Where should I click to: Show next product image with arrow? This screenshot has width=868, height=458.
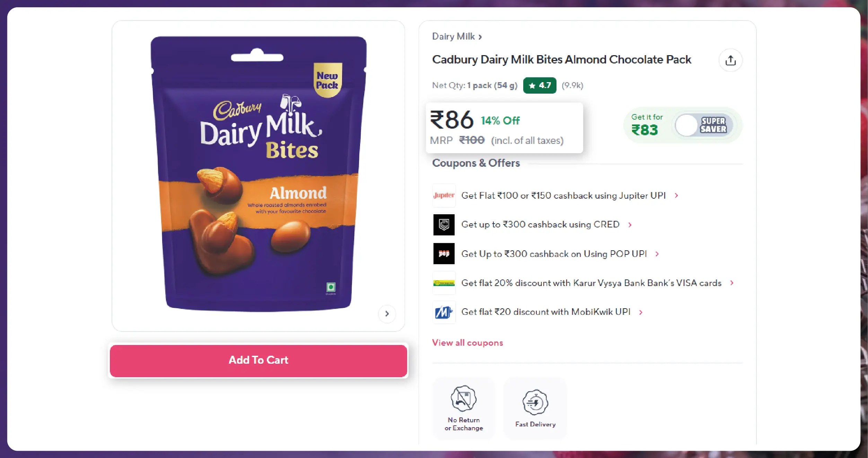[x=387, y=314]
